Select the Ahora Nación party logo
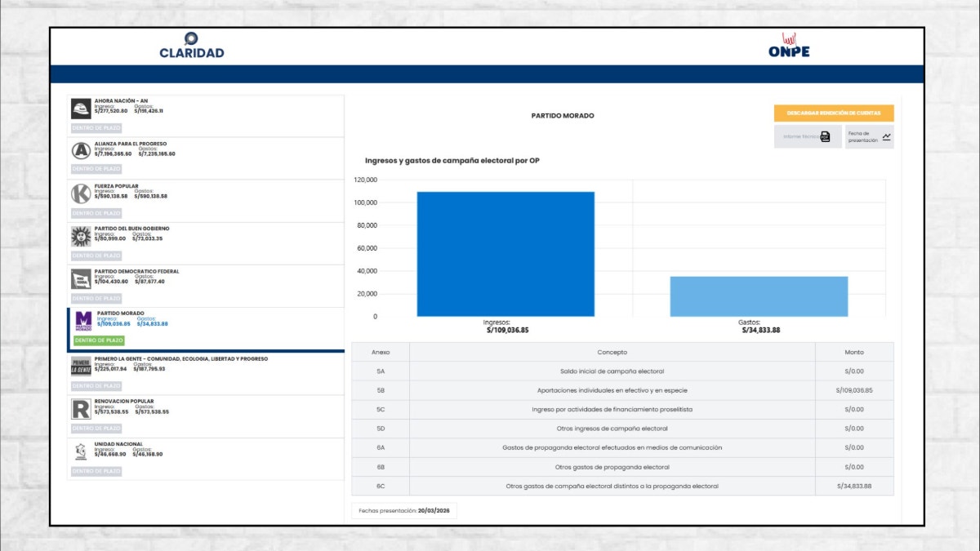The image size is (980, 551). tap(81, 109)
